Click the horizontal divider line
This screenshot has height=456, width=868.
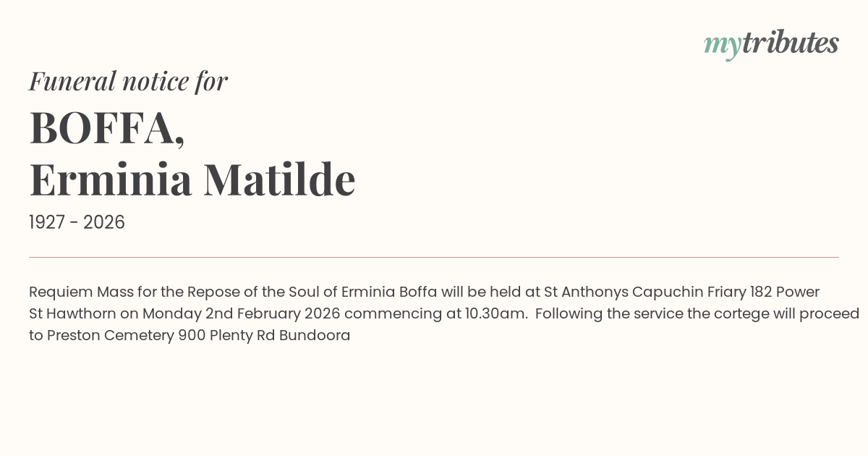pos(434,257)
